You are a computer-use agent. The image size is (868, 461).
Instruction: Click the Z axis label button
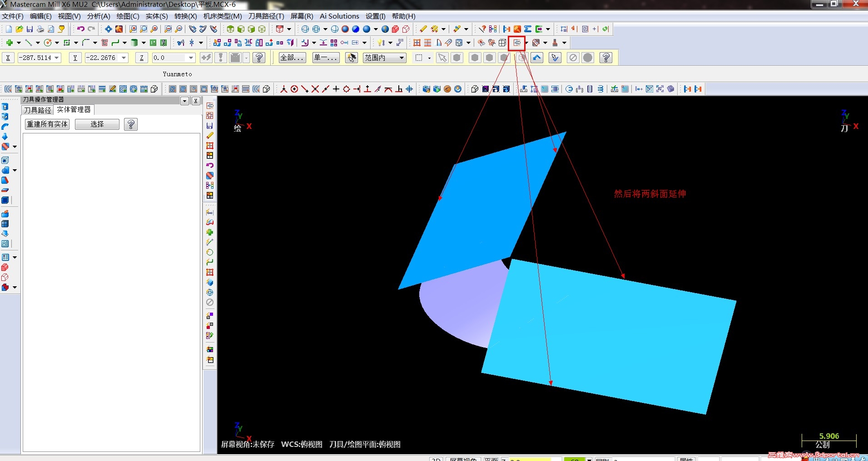(x=142, y=58)
